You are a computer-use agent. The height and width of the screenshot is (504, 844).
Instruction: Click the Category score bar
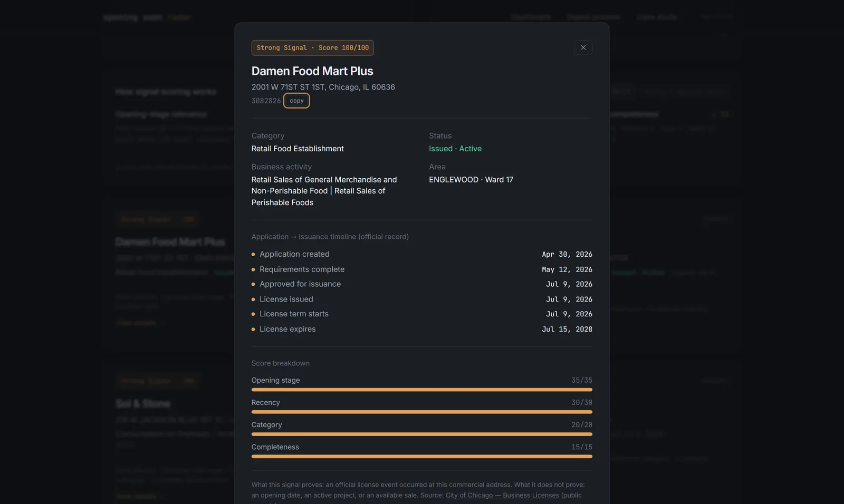pyautogui.click(x=422, y=434)
